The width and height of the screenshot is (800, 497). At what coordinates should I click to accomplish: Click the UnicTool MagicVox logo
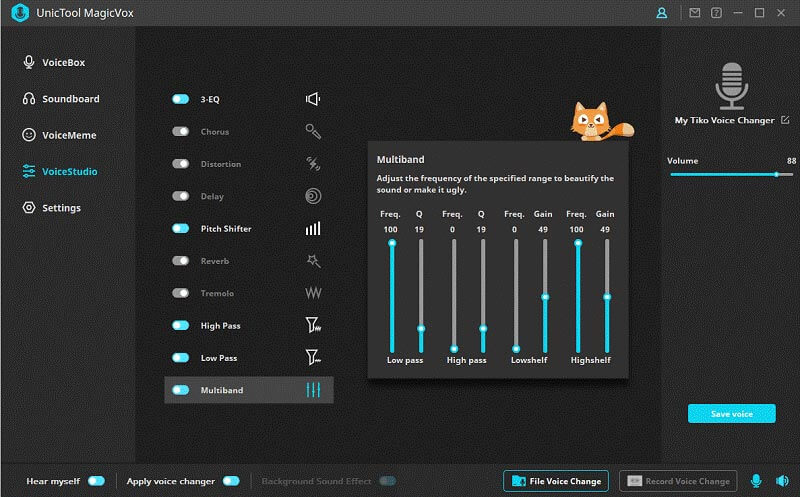(20, 13)
